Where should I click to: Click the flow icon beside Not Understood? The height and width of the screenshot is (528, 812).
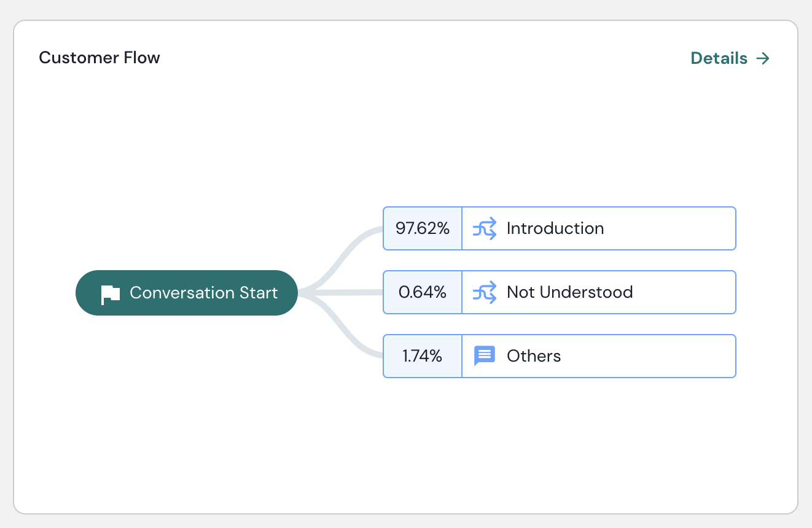pyautogui.click(x=484, y=292)
